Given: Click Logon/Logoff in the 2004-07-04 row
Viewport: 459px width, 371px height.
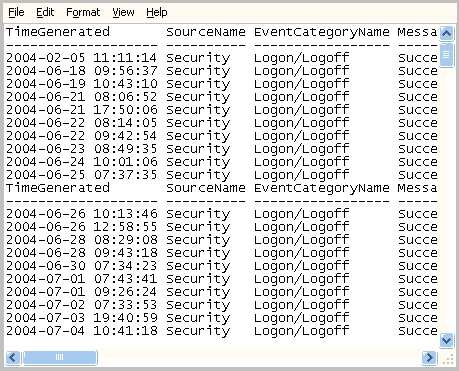Looking at the screenshot, I should coord(301,332).
